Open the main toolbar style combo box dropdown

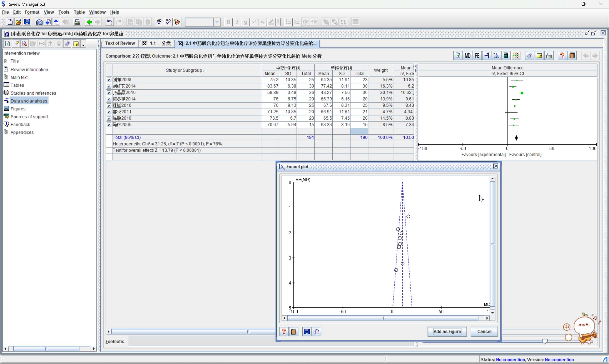point(217,22)
